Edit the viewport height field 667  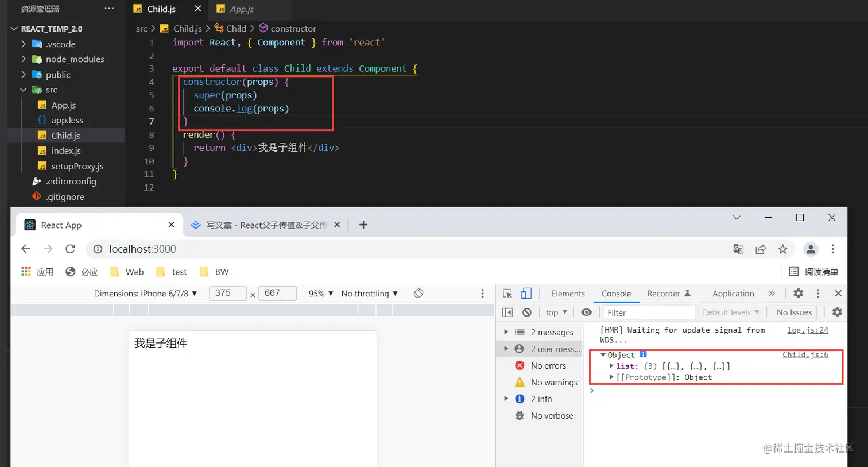click(277, 294)
